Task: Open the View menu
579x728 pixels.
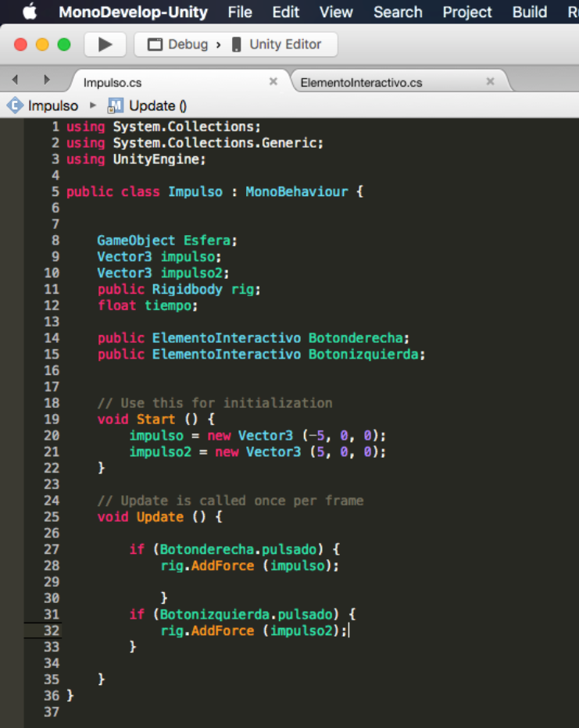Action: pyautogui.click(x=336, y=12)
